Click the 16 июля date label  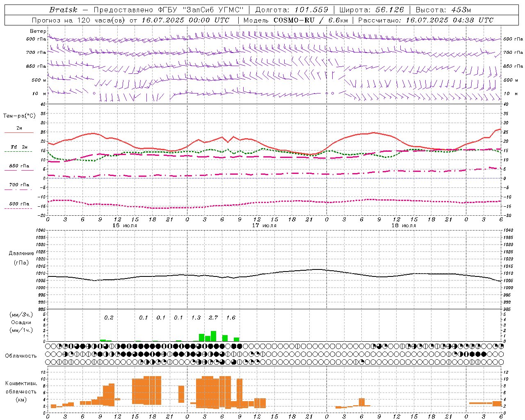click(x=125, y=226)
